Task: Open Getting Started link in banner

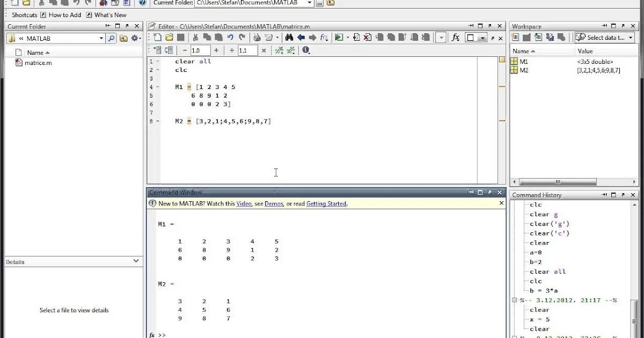Action: [x=326, y=204]
